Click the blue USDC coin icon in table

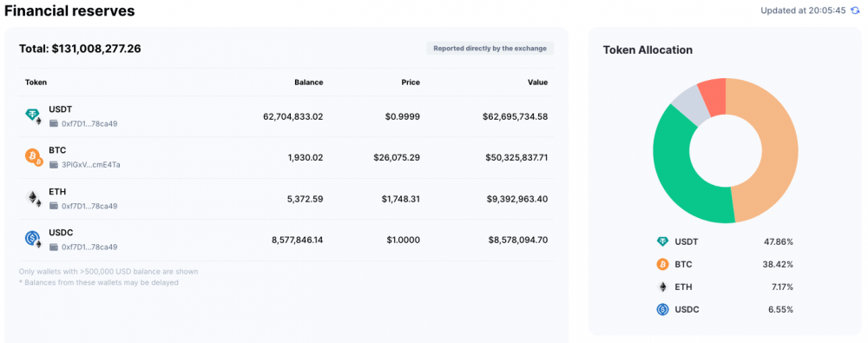click(34, 240)
